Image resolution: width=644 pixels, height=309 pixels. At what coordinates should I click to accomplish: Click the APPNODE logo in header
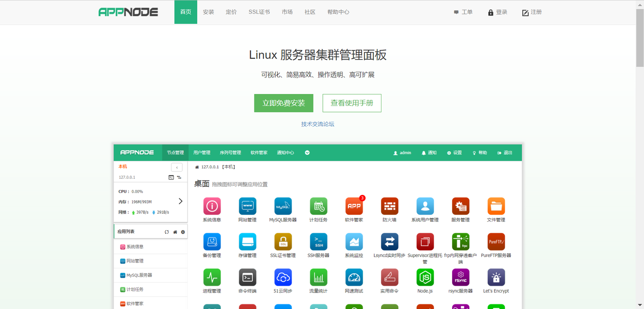pyautogui.click(x=128, y=12)
